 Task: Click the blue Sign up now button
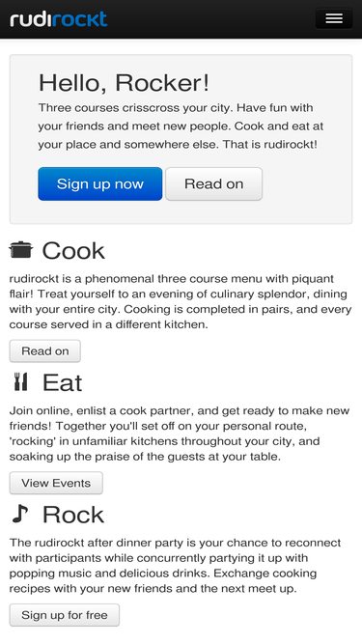tap(100, 183)
